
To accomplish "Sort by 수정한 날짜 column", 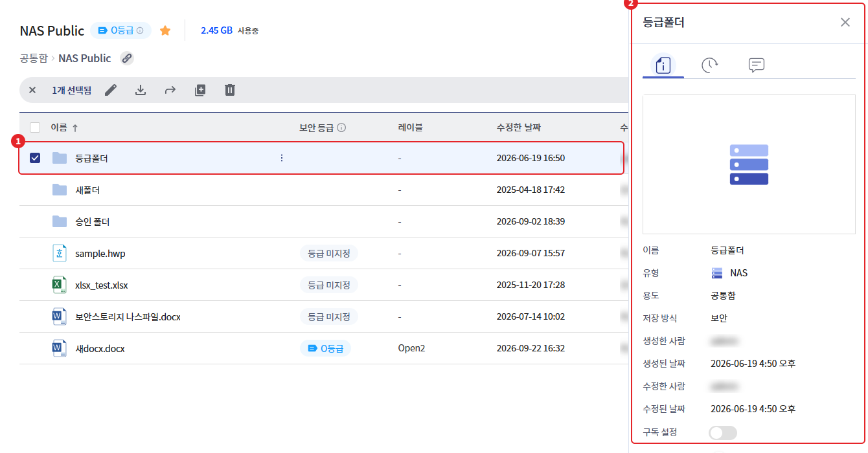I will click(519, 127).
